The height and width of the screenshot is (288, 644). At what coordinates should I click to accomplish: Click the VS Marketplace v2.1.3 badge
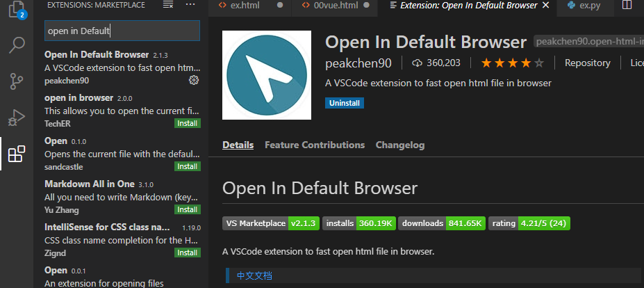click(271, 223)
